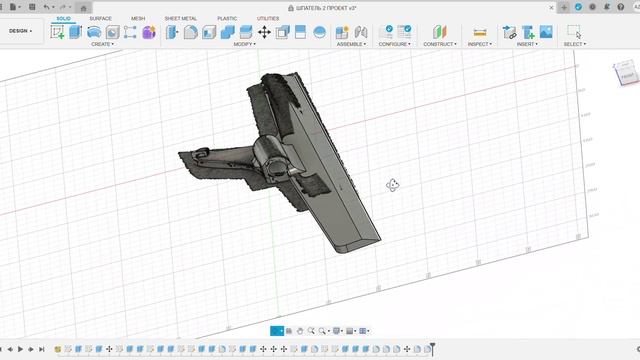Open the Viewports layout dropdown

(364, 331)
